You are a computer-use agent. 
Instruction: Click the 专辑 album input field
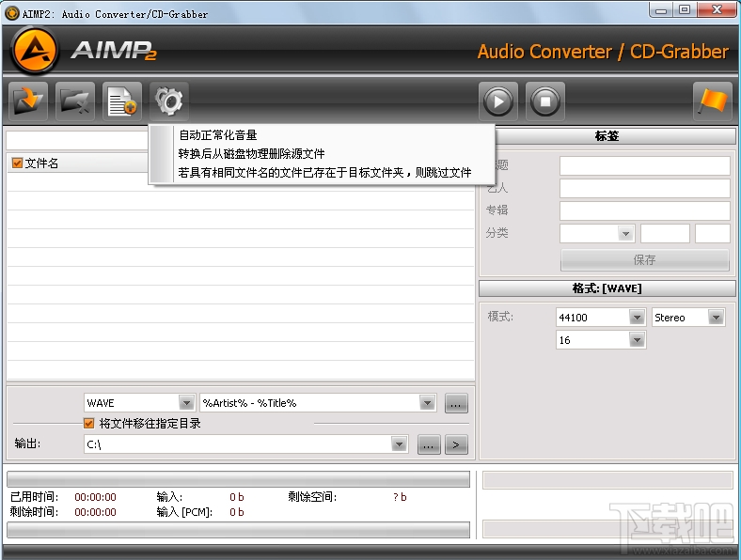click(644, 210)
